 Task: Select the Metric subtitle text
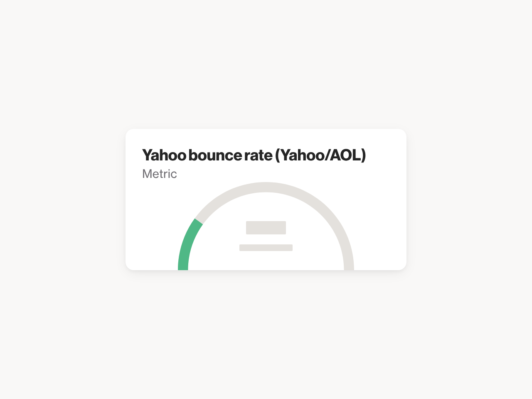(x=160, y=174)
